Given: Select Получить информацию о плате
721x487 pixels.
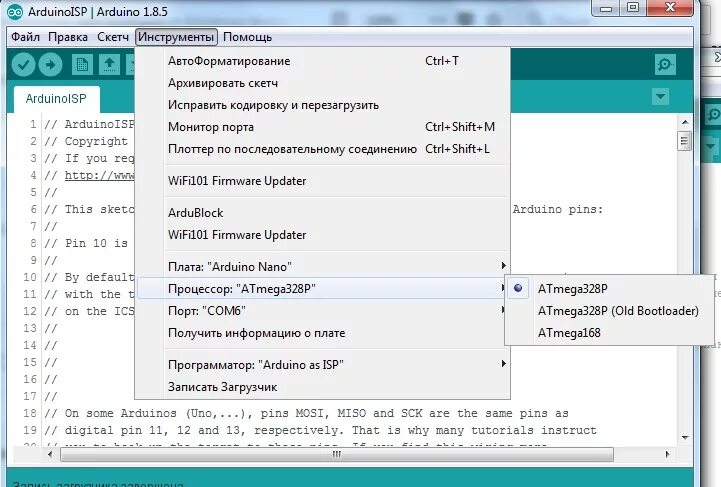Looking at the screenshot, I should [x=323, y=333].
